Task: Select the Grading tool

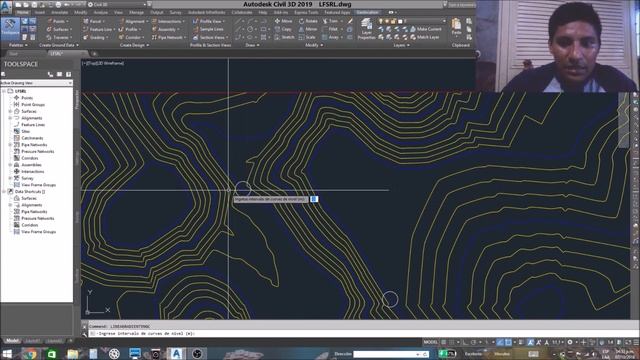Action: click(95, 37)
